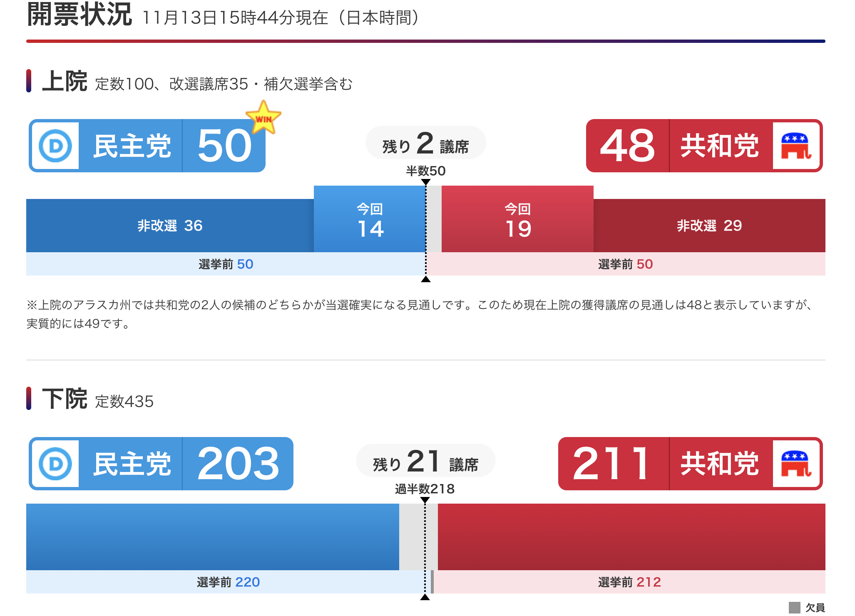The width and height of the screenshot is (855, 616).
Task: Select the 残り21議席 pill label
Action: pos(425,461)
